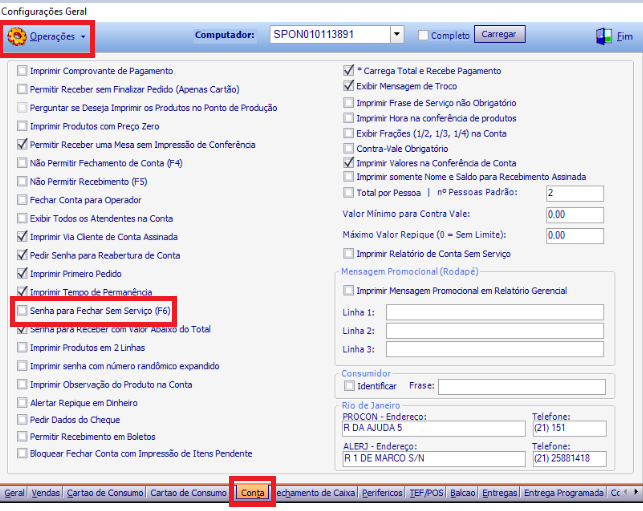This screenshot has width=643, height=511.
Task: Switch to the Geral tab
Action: point(14,493)
